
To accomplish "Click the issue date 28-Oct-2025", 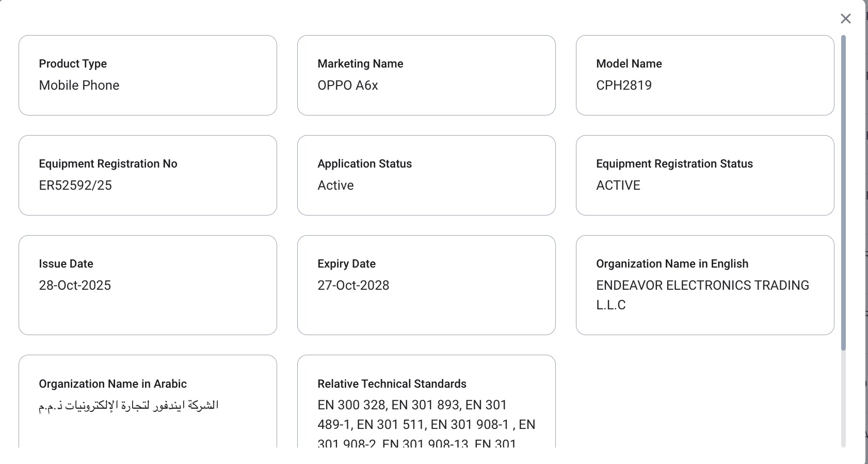I will (75, 286).
